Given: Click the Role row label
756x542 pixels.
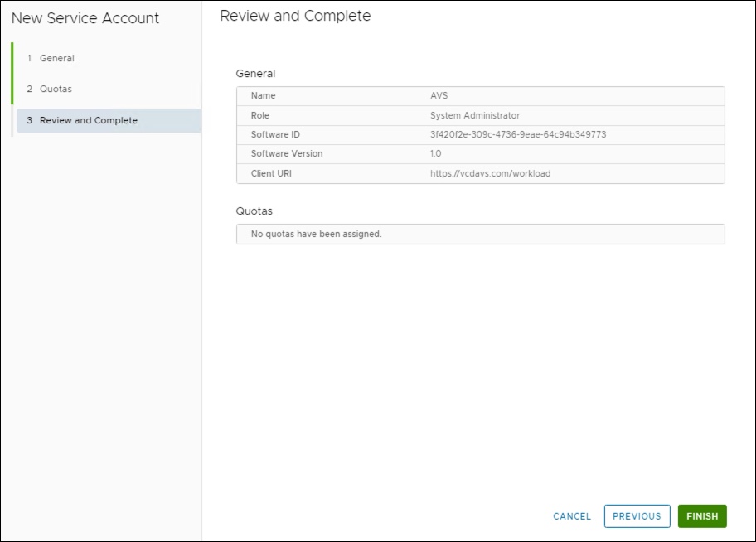Looking at the screenshot, I should 260,115.
